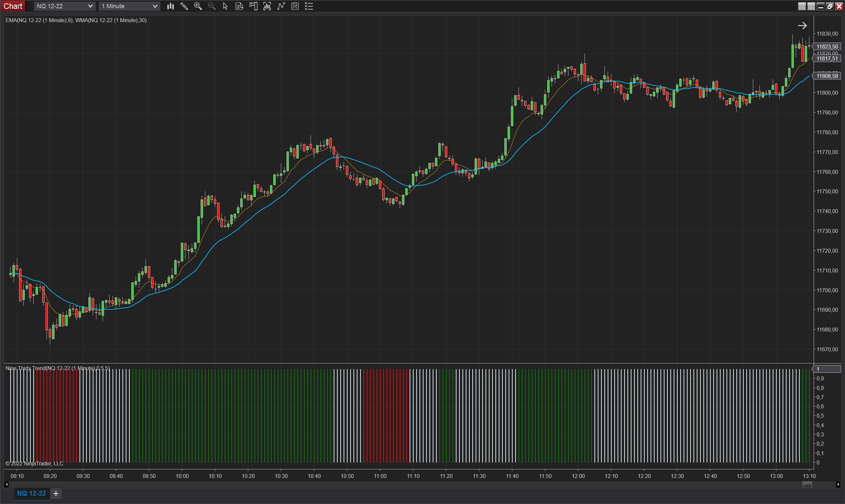Click the 11808,58 WMA price marker
Viewport: 845px width, 504px height.
coord(827,76)
